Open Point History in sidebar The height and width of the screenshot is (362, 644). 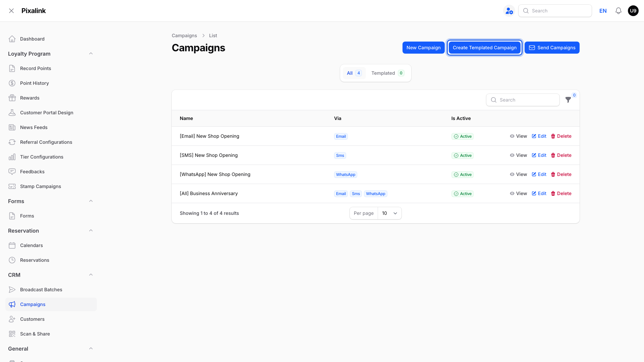tap(51, 83)
